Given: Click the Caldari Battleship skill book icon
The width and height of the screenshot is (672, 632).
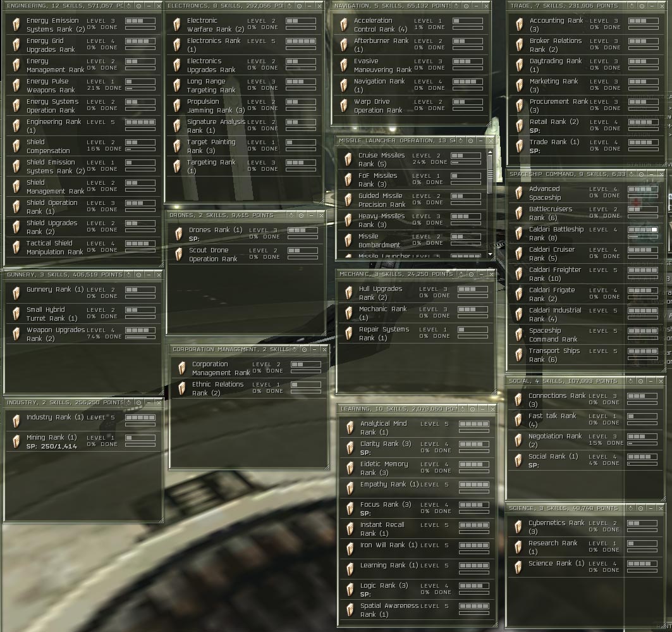Looking at the screenshot, I should pos(519,233).
